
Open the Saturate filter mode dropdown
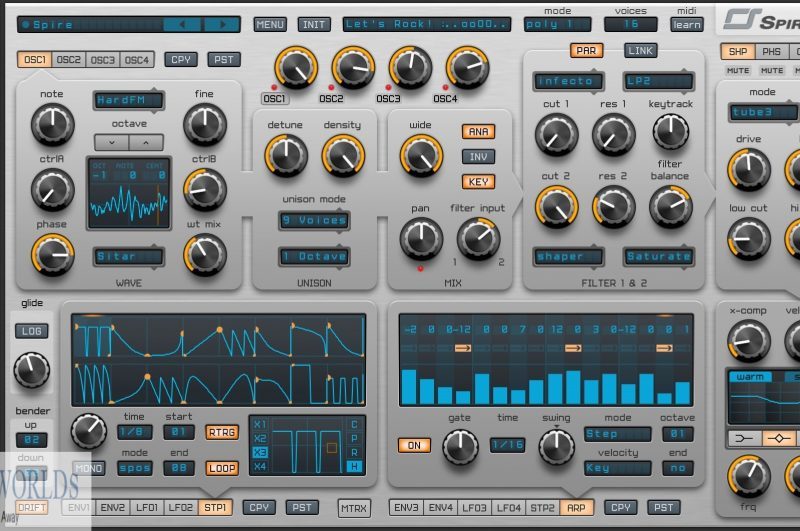click(659, 257)
